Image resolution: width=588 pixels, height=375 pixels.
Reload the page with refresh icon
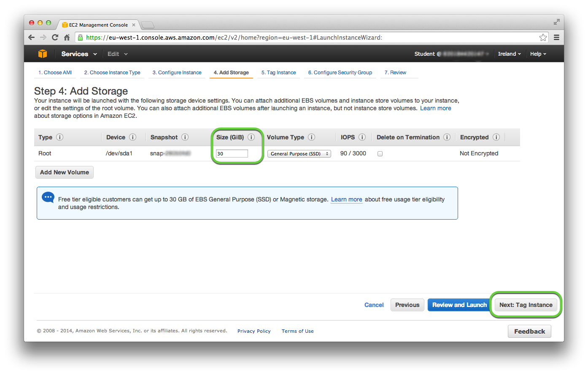click(55, 38)
